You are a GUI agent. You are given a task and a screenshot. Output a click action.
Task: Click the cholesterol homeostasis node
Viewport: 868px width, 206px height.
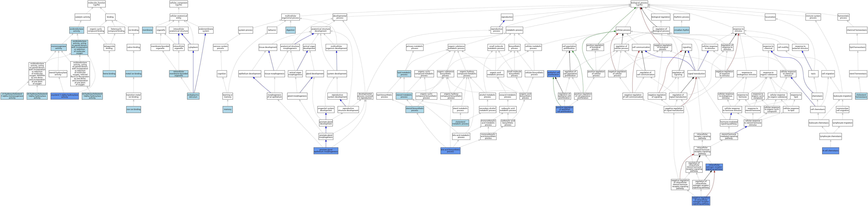(861, 96)
